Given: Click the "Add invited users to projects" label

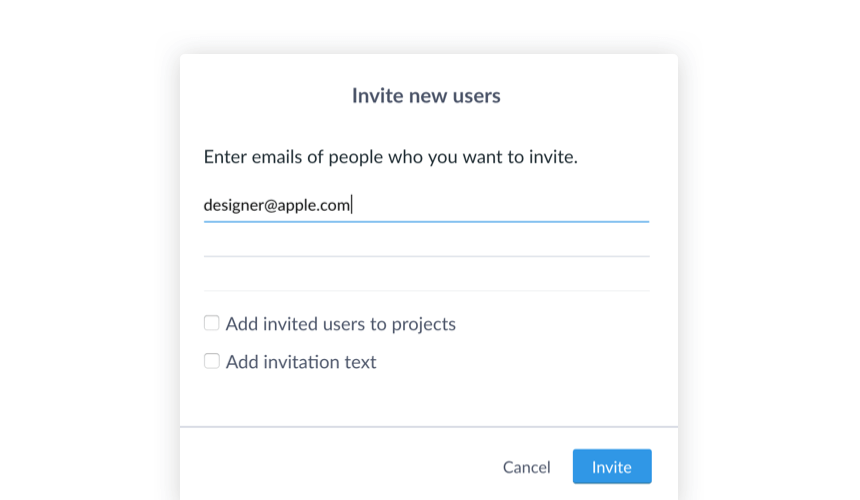Looking at the screenshot, I should (x=340, y=324).
